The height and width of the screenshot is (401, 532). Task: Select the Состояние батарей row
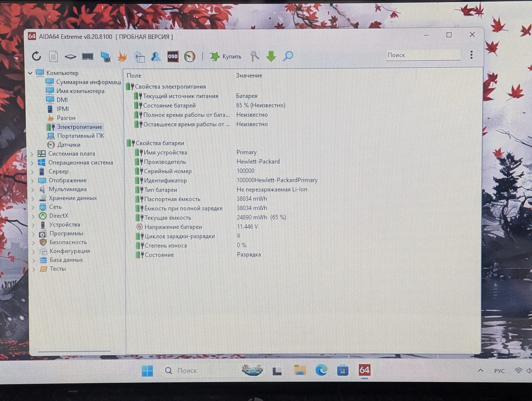[x=210, y=105]
